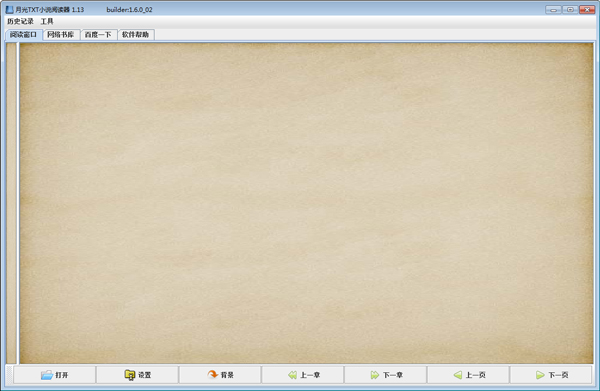Viewport: 600px width, 391px height.
Task: Expand the collapsed left sidebar strip
Action: click(x=11, y=203)
